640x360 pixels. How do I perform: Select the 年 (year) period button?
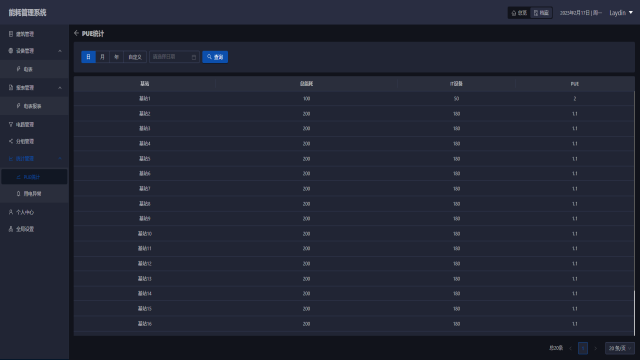pyautogui.click(x=116, y=57)
